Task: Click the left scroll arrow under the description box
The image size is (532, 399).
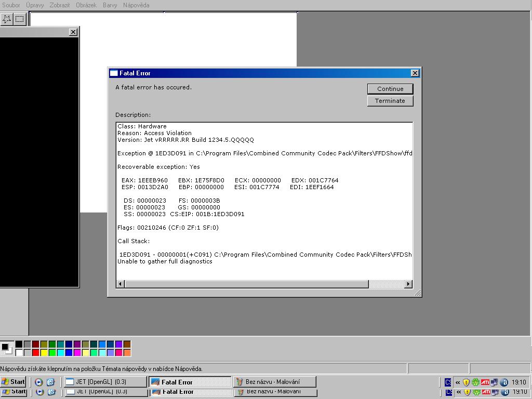Action: (120, 284)
